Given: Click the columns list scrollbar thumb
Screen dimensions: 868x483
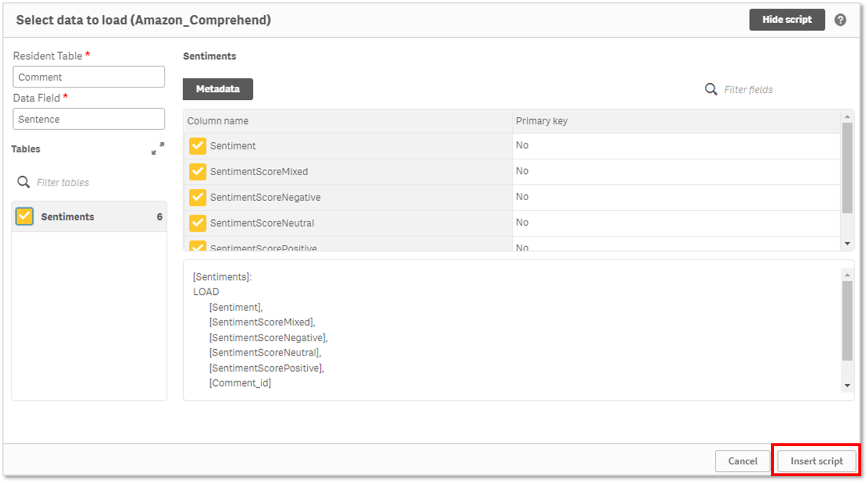Looking at the screenshot, I should point(847,168).
